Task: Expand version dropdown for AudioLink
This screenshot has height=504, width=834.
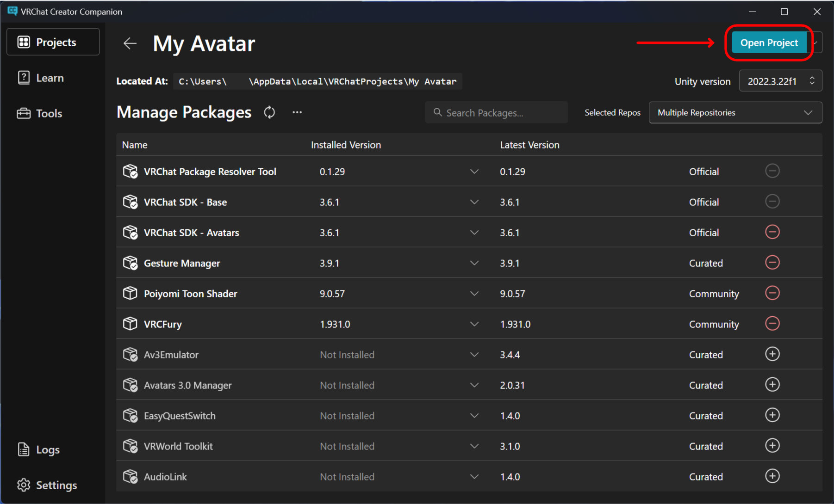Action: pyautogui.click(x=474, y=477)
